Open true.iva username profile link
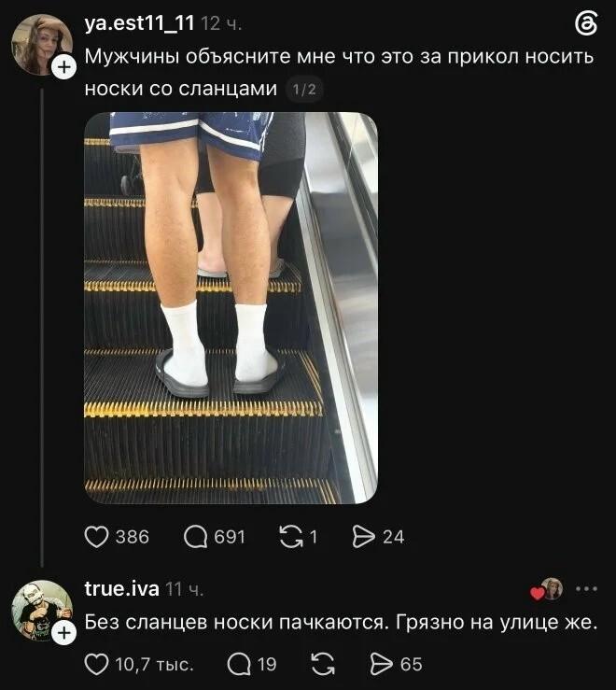 click(x=122, y=588)
